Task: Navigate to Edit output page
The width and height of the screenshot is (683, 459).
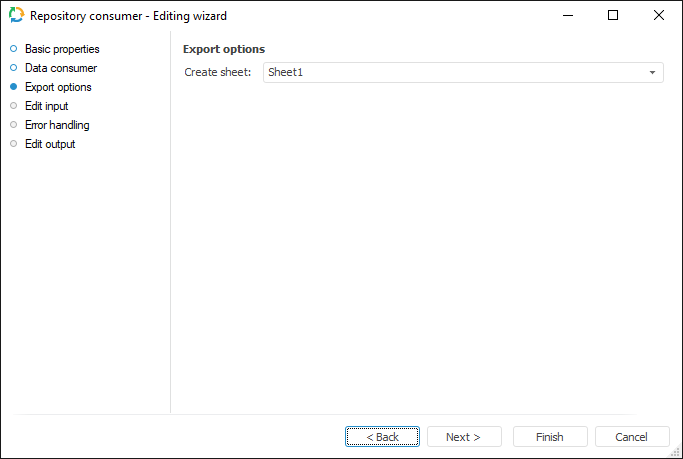Action: [x=50, y=144]
